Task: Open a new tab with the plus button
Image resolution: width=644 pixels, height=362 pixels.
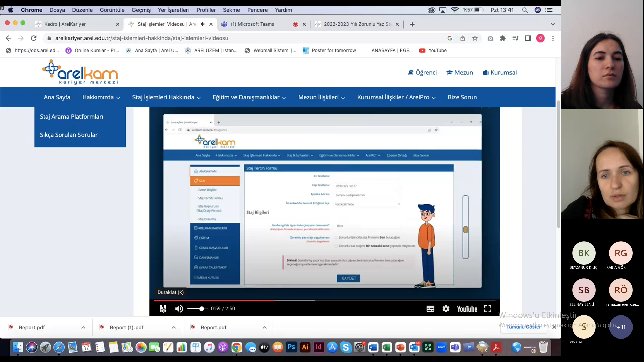Action: pos(412,24)
